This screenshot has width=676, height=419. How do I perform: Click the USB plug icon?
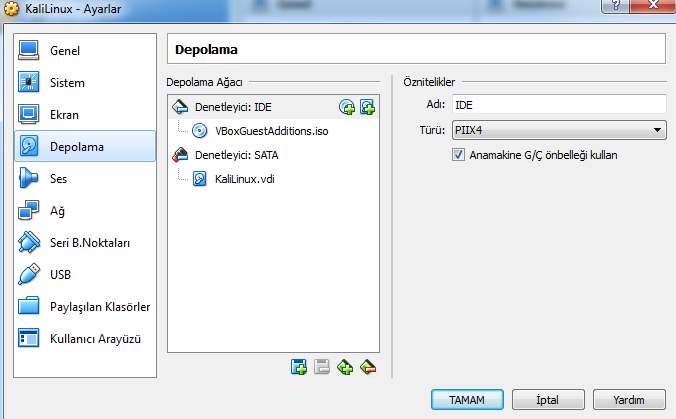[28, 274]
